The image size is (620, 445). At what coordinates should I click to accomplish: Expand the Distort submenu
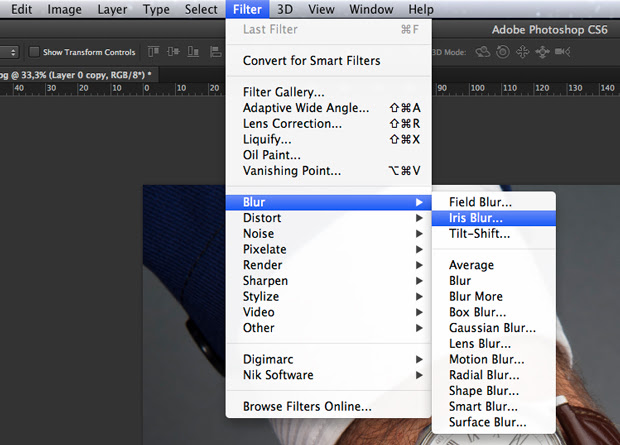pyautogui.click(x=329, y=218)
